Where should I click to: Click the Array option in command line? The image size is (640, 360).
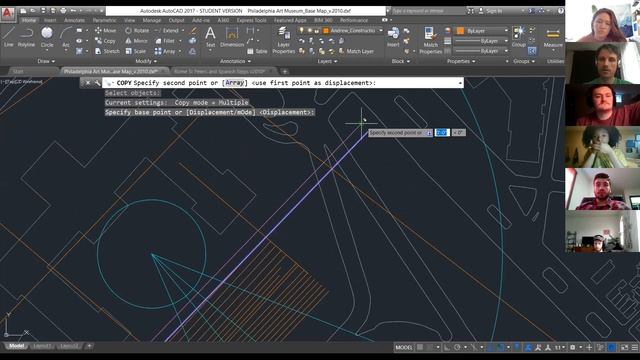[x=235, y=83]
